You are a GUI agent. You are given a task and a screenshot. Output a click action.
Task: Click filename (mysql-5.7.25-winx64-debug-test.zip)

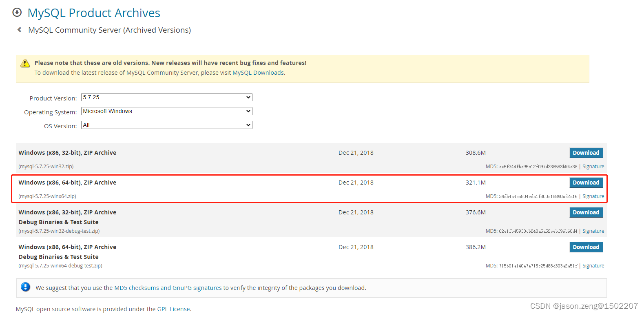[x=60, y=266]
